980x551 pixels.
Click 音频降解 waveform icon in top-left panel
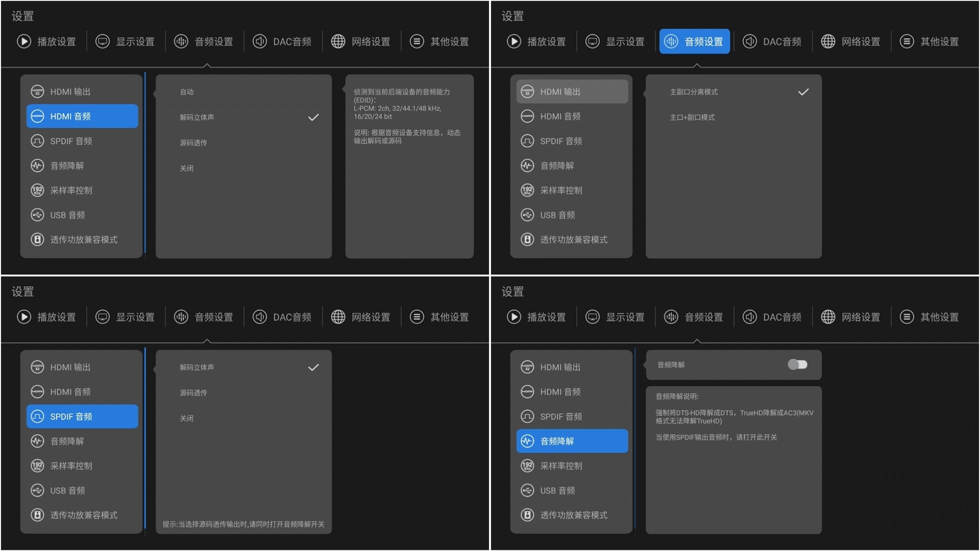pos(37,166)
